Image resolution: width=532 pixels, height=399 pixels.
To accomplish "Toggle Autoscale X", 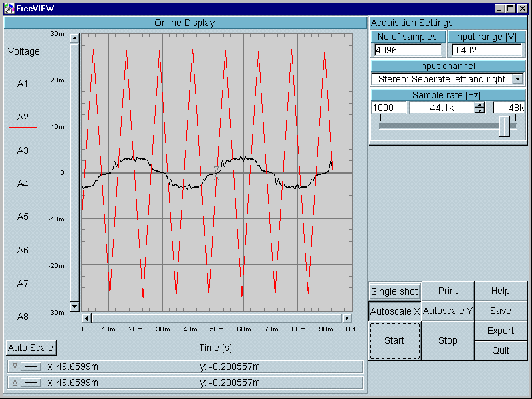I will (394, 311).
